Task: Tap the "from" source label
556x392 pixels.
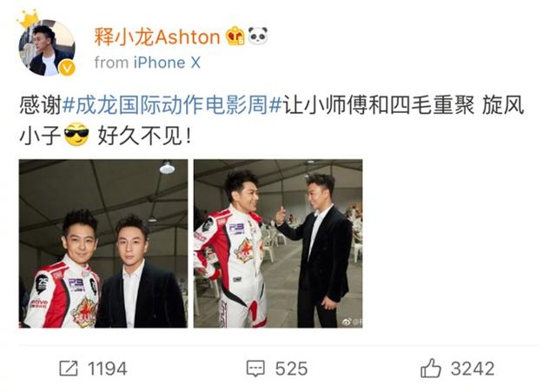Action: tap(111, 63)
